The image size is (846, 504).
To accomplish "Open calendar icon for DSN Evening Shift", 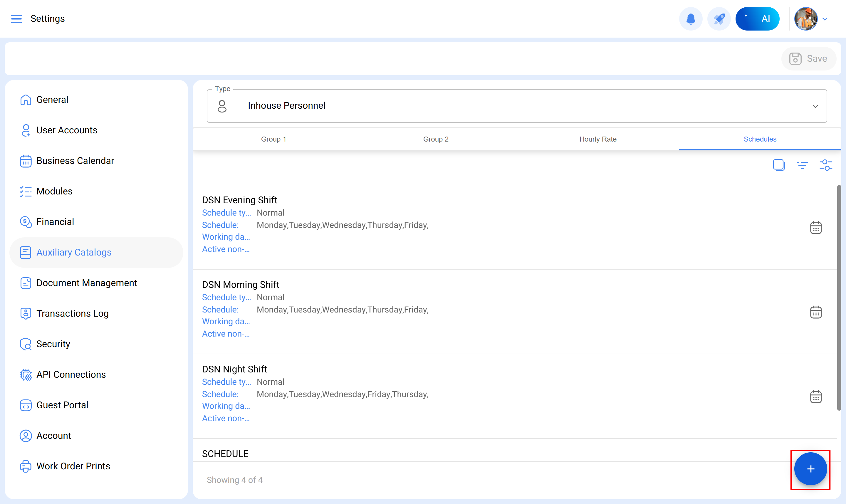I will click(x=815, y=228).
